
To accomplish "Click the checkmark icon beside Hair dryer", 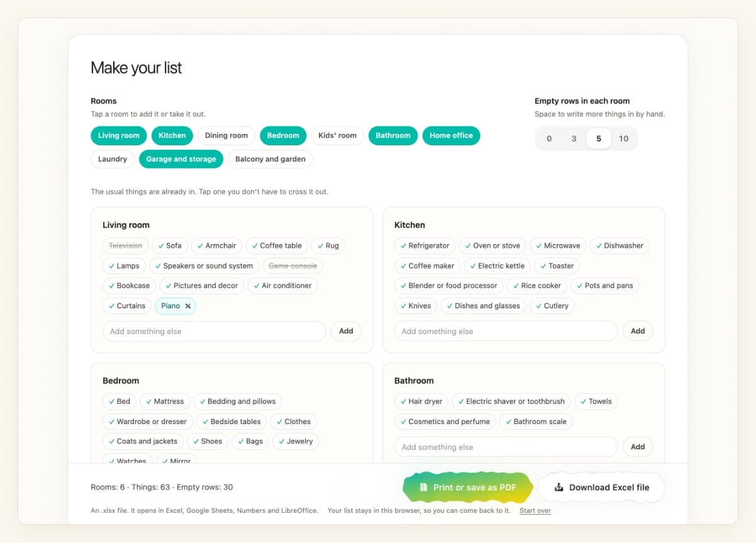I will pyautogui.click(x=403, y=401).
